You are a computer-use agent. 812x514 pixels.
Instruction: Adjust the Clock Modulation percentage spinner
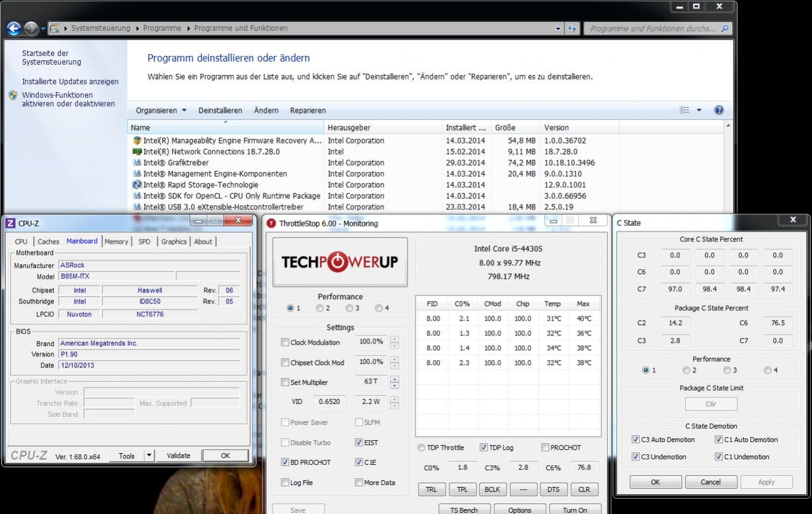pos(395,342)
